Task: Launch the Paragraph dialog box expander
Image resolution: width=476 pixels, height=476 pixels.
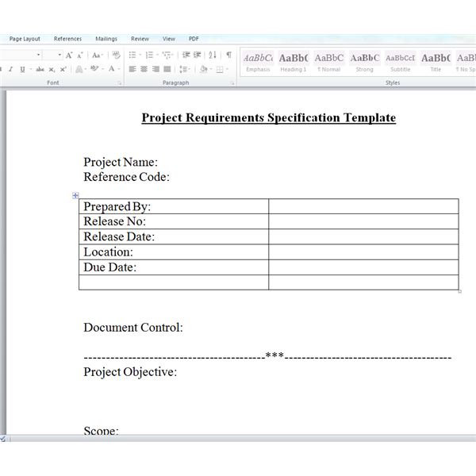Action: [x=232, y=83]
